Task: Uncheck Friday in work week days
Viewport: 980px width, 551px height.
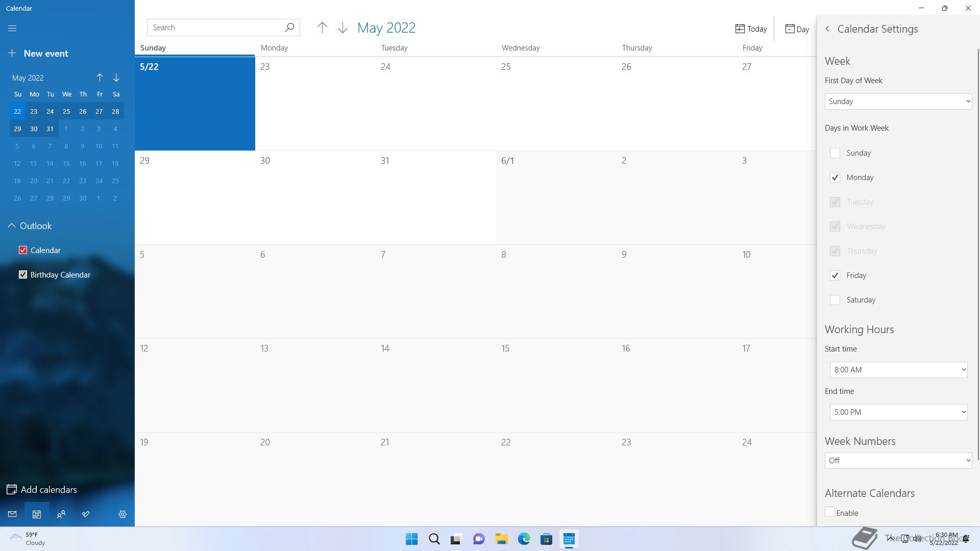Action: tap(835, 275)
